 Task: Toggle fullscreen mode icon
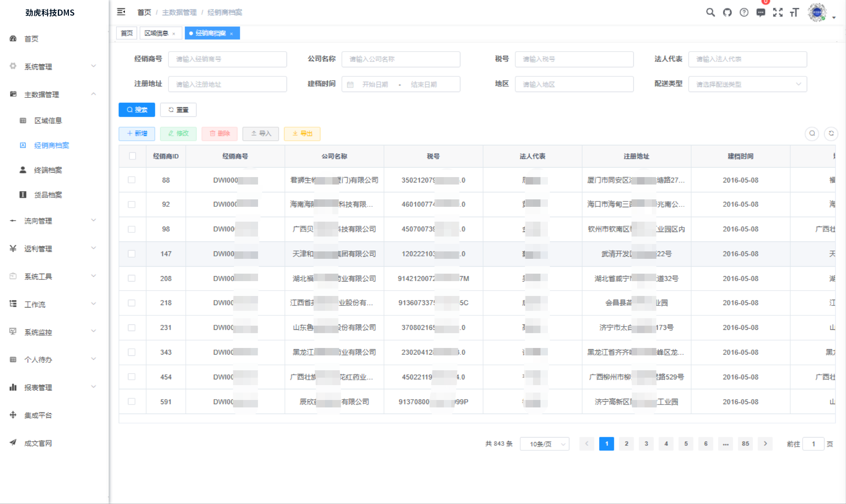pyautogui.click(x=778, y=12)
